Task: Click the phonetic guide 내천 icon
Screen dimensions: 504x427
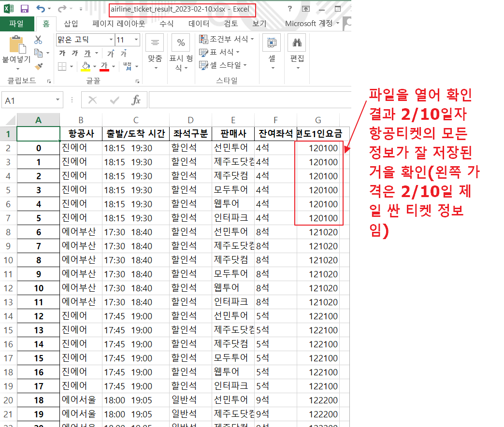Action: click(x=128, y=66)
